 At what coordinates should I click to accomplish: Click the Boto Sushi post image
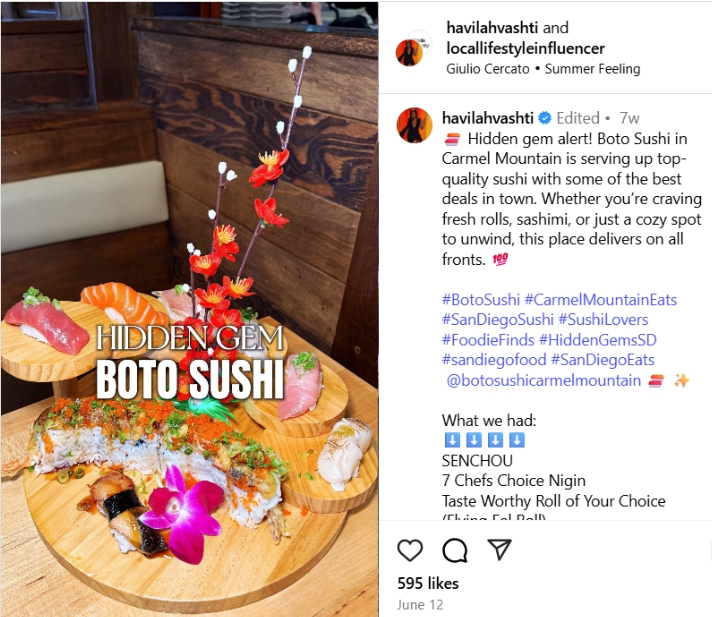click(x=189, y=309)
